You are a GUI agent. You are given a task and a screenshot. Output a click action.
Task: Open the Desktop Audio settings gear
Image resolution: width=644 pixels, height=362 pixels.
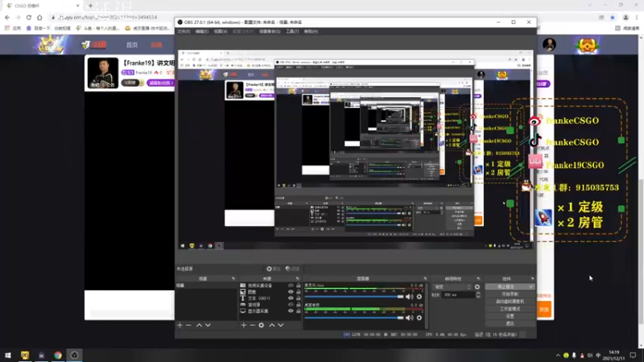pyautogui.click(x=419, y=318)
